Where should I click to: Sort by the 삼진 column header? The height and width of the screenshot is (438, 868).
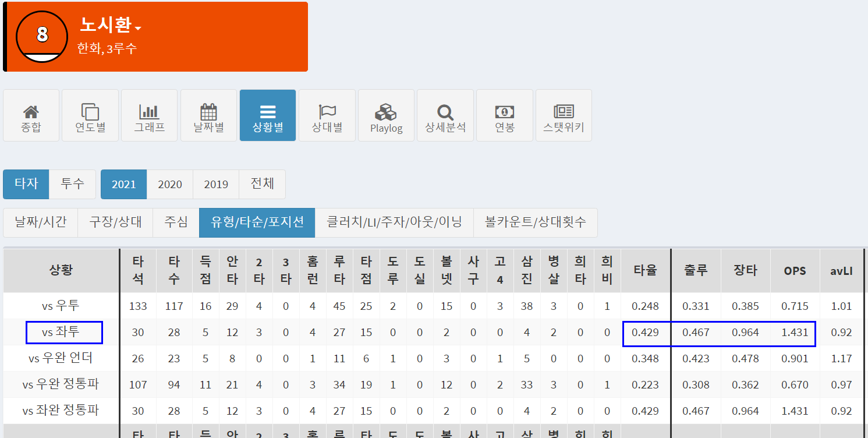pyautogui.click(x=527, y=270)
